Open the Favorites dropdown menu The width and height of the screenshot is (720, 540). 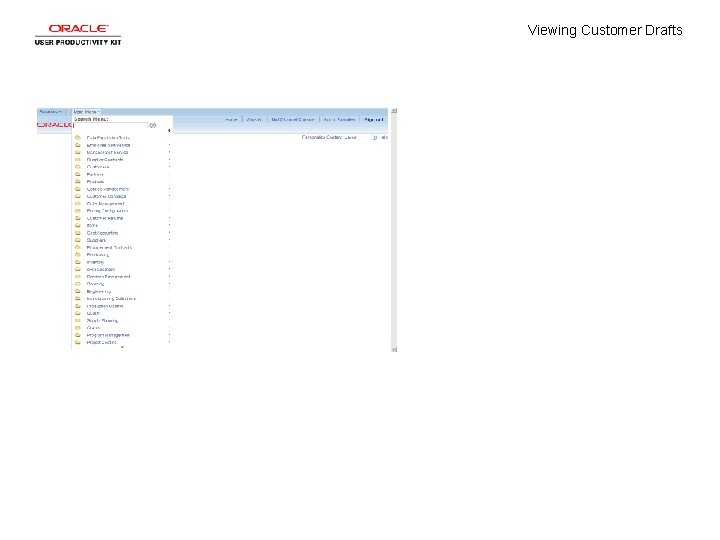51,112
